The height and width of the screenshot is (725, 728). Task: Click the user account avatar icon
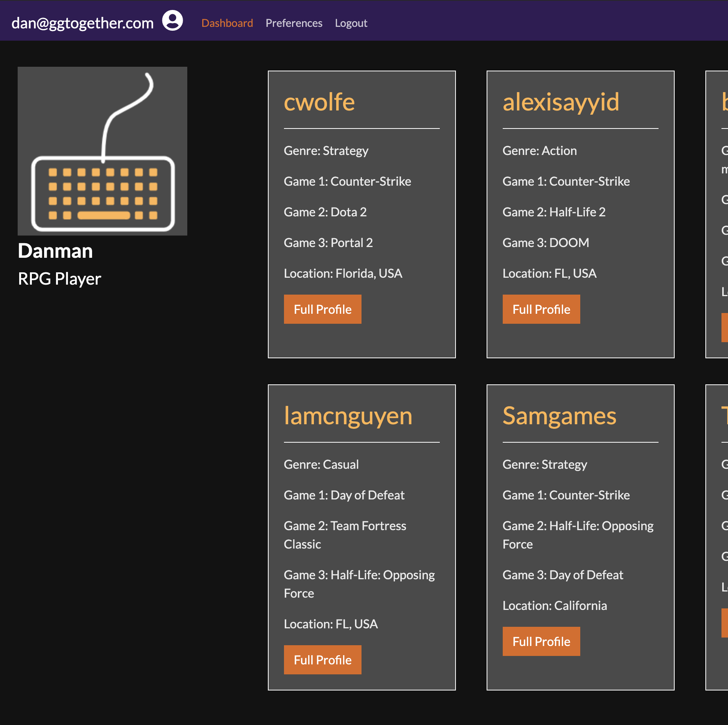172,21
